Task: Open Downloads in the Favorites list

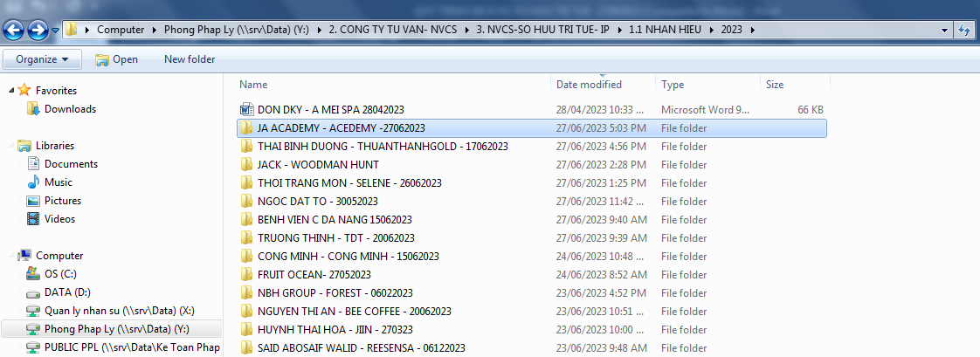Action: tap(61, 108)
